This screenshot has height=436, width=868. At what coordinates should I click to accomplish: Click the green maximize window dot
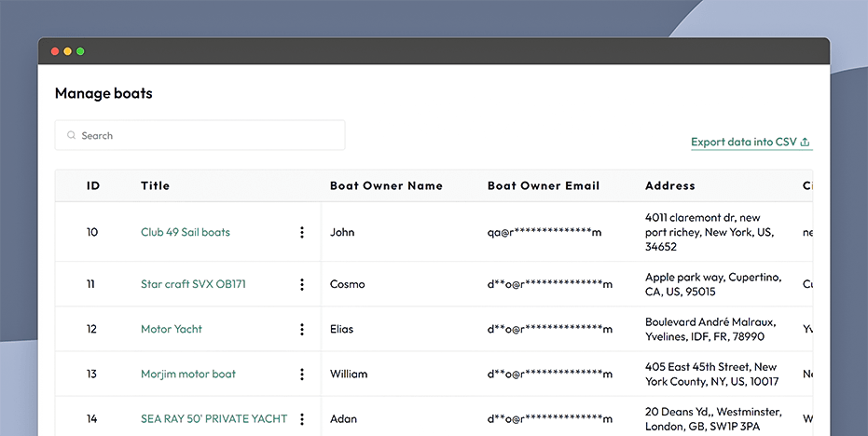(80, 51)
